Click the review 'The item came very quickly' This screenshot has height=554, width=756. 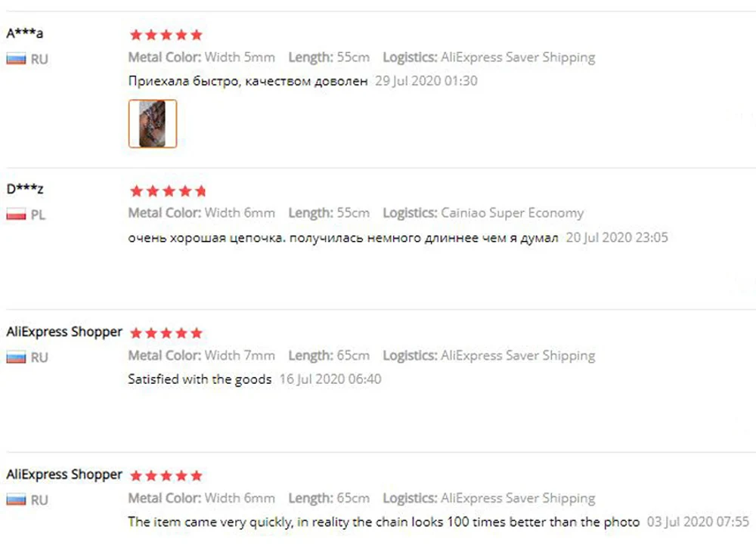[383, 522]
